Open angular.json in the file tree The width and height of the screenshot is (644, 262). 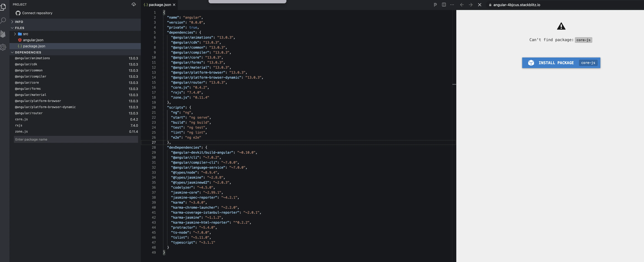33,40
